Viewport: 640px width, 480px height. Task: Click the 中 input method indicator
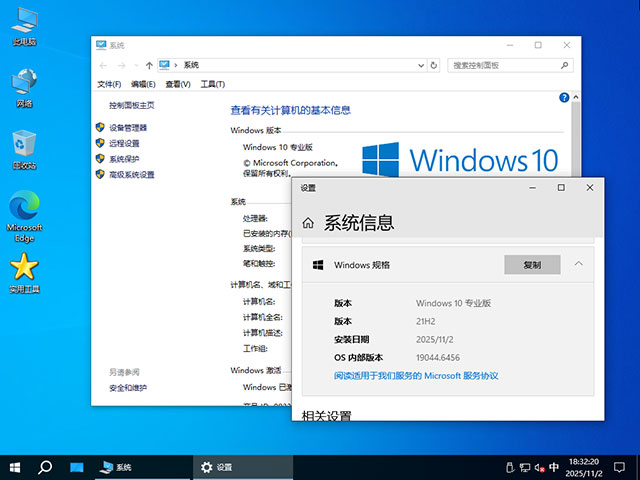click(x=554, y=467)
